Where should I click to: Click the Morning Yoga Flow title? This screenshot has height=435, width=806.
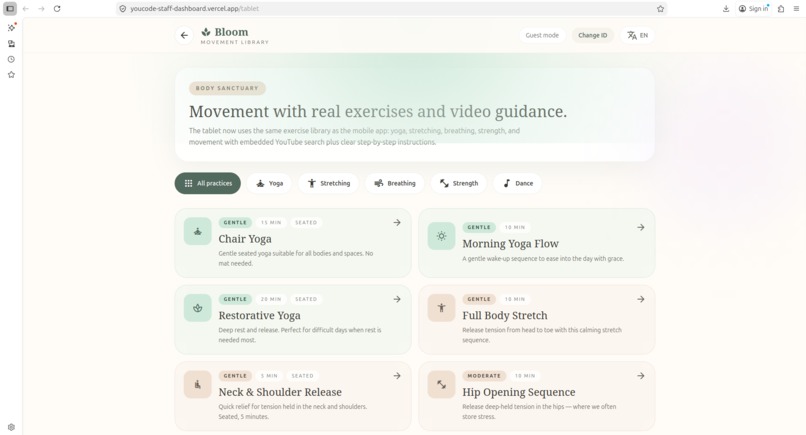coord(510,244)
